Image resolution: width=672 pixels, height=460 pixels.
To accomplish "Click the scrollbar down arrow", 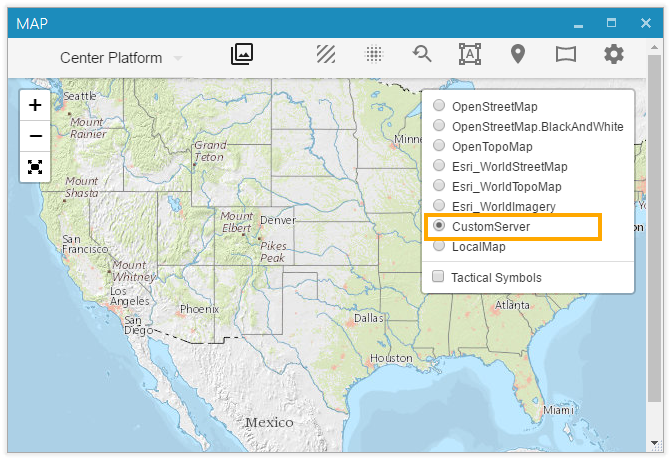I will coord(654,442).
